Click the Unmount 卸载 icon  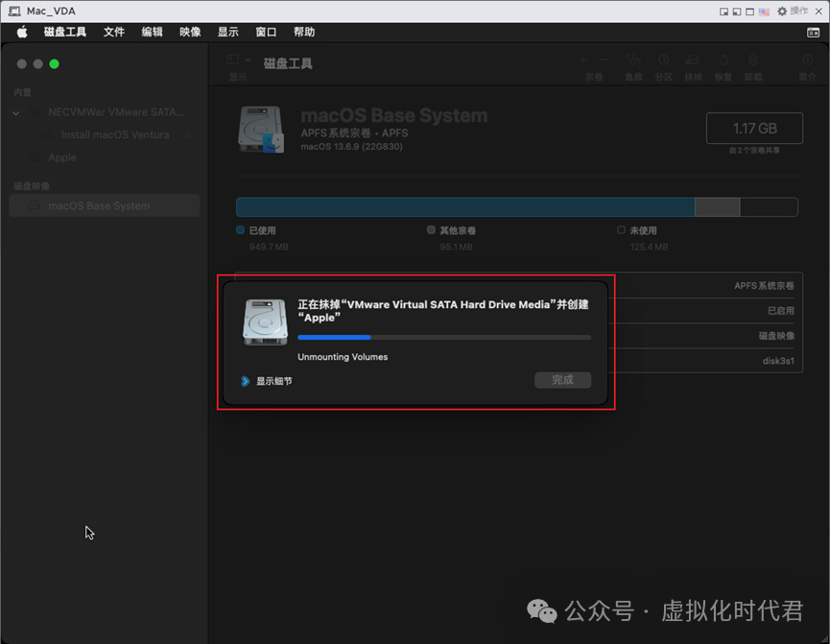pyautogui.click(x=752, y=60)
